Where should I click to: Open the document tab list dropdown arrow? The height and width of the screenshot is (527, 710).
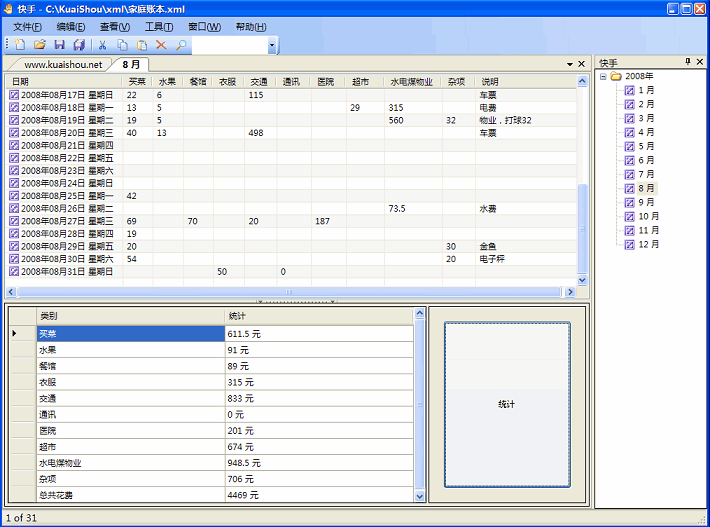click(569, 64)
